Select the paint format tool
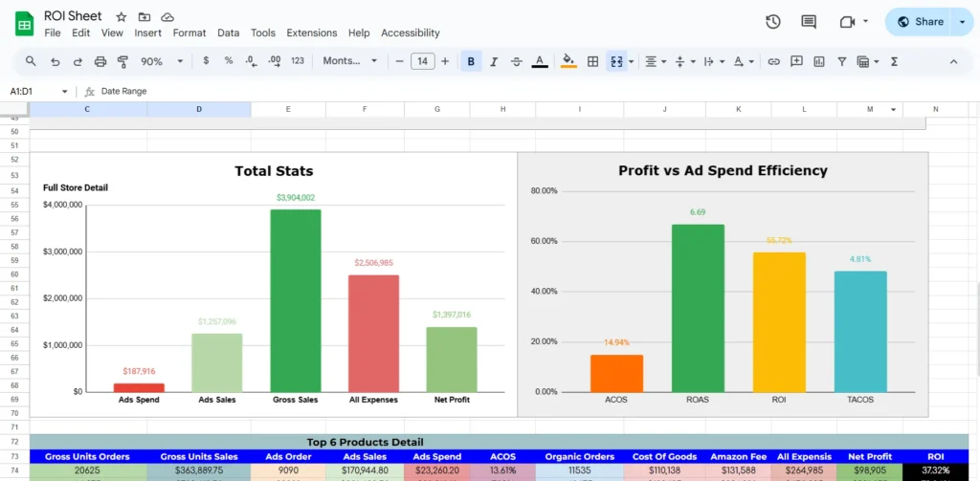Image resolution: width=980 pixels, height=481 pixels. coord(122,61)
